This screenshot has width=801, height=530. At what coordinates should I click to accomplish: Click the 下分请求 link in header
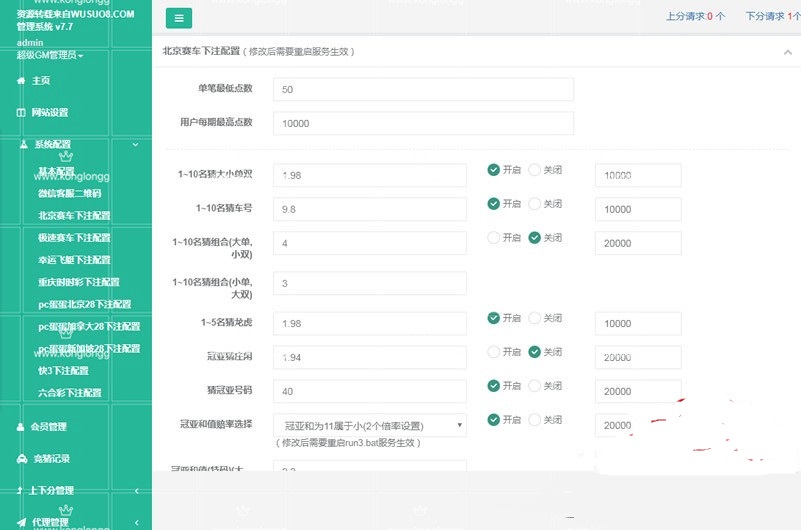coord(771,17)
